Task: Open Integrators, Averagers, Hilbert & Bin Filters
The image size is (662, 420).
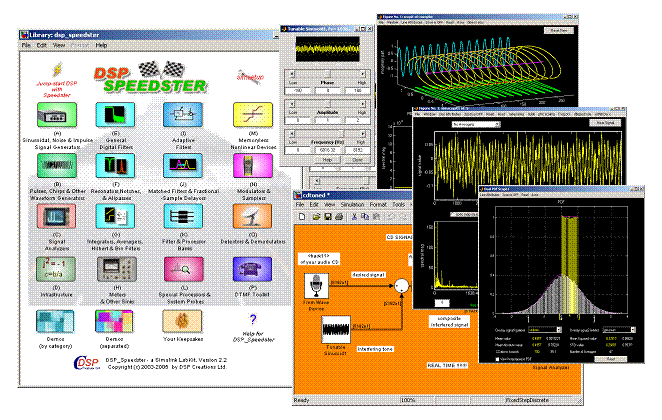Action: pos(115,216)
